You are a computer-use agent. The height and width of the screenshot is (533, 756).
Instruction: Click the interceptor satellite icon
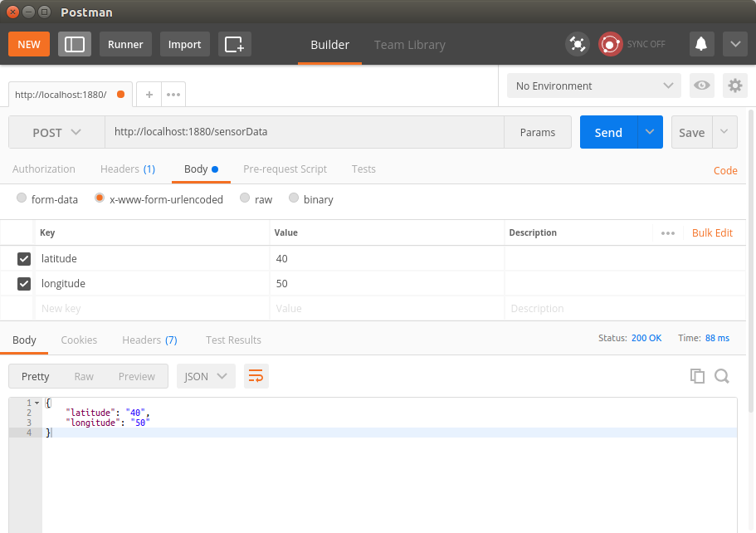tap(577, 44)
